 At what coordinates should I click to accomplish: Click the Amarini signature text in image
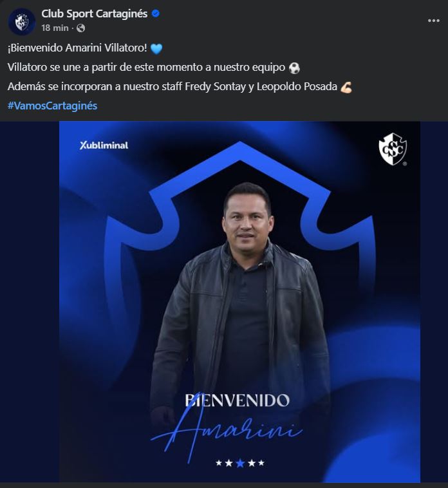[227, 431]
